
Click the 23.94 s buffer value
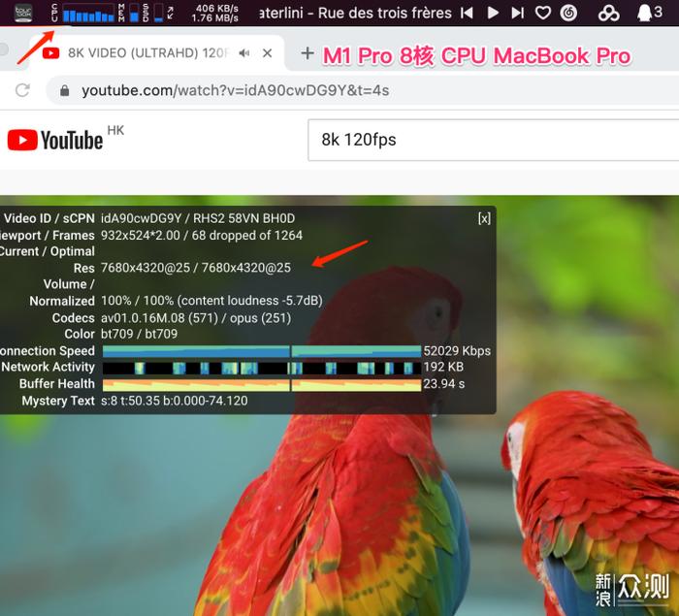pyautogui.click(x=444, y=384)
